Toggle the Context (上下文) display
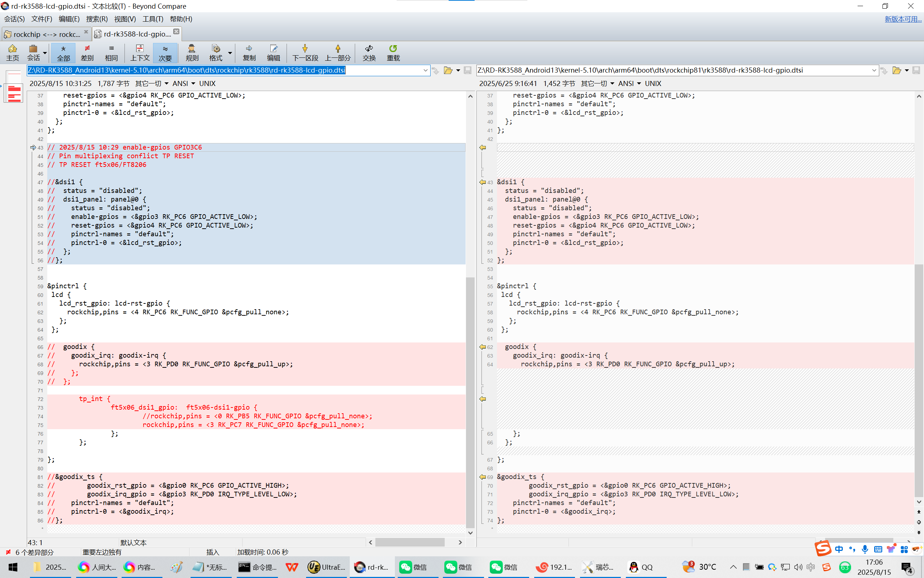The width and height of the screenshot is (924, 578). click(x=140, y=53)
